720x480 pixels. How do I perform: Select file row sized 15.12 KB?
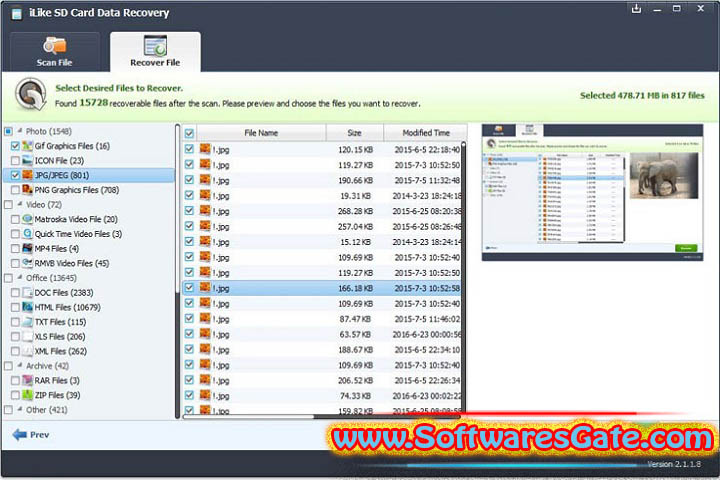coord(322,242)
